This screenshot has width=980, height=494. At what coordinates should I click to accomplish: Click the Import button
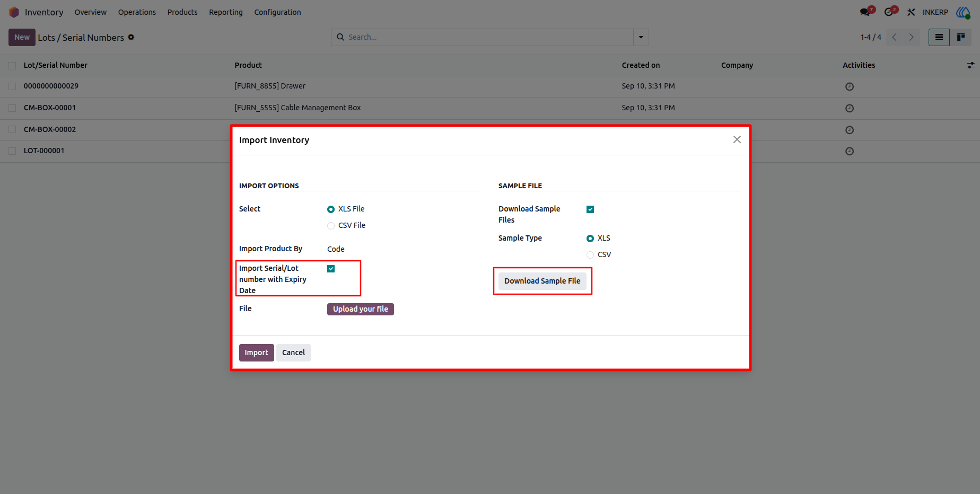(257, 352)
